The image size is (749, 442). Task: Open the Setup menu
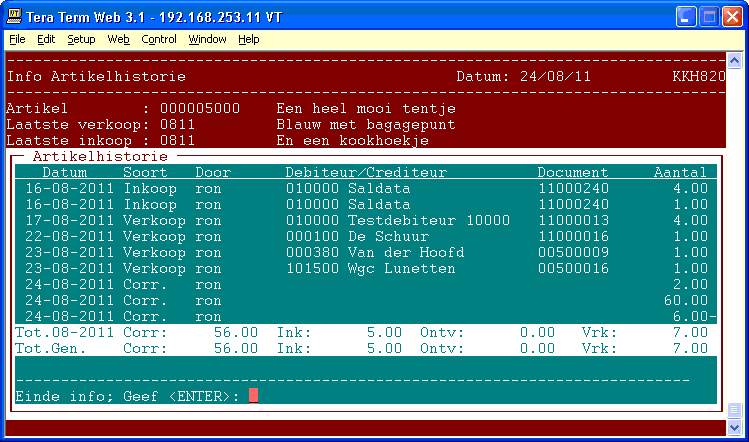[81, 39]
